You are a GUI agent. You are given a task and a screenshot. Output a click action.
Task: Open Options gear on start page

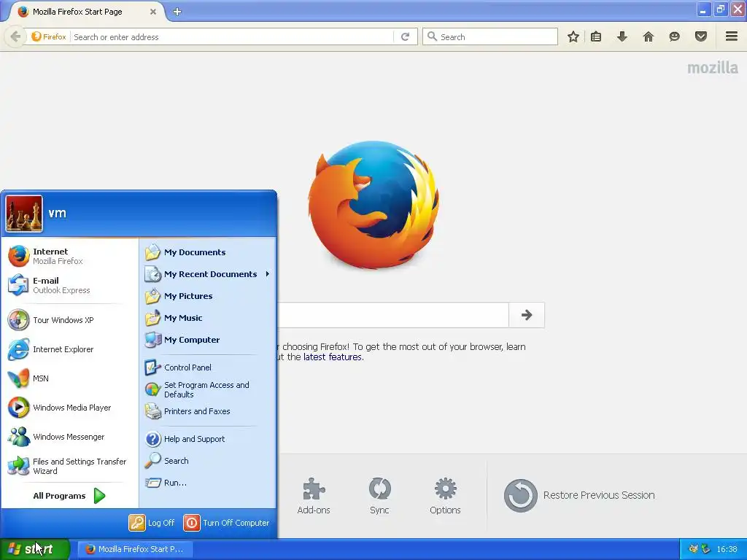[445, 496]
